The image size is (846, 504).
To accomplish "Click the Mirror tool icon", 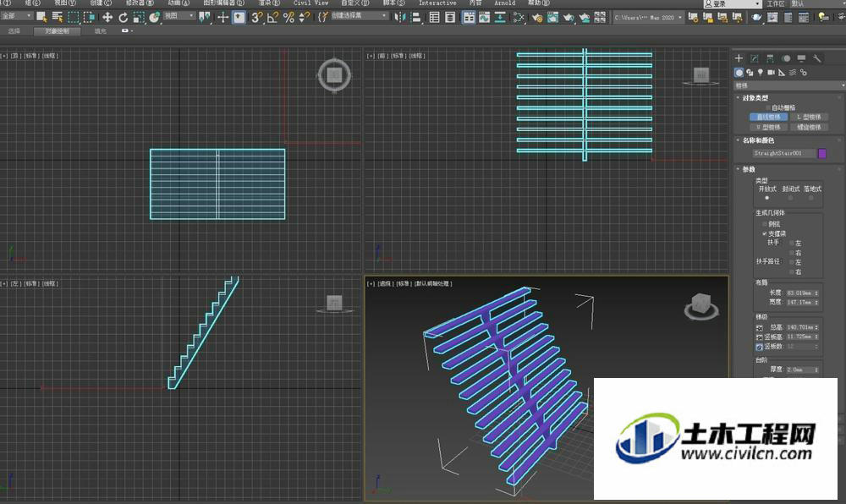I will click(x=400, y=17).
